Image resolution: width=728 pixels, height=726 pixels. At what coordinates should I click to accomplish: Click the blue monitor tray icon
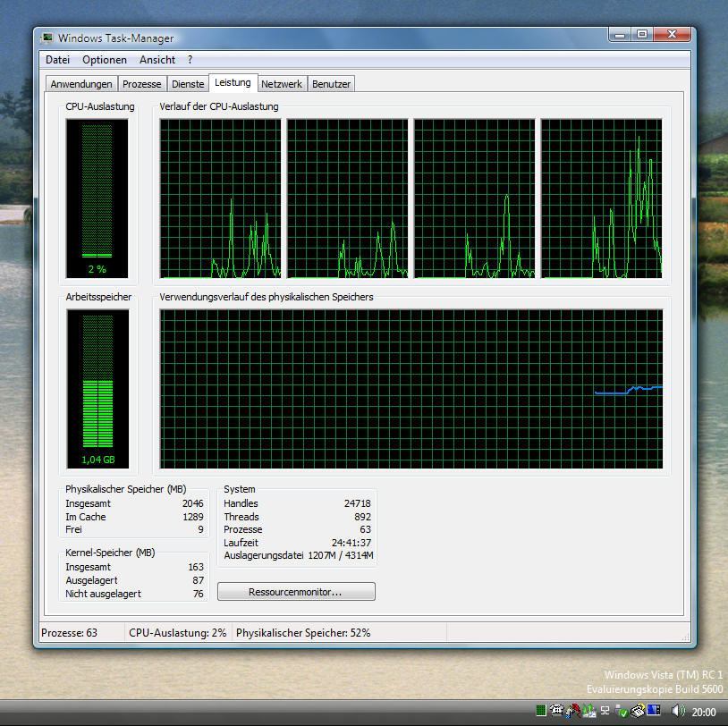654,710
